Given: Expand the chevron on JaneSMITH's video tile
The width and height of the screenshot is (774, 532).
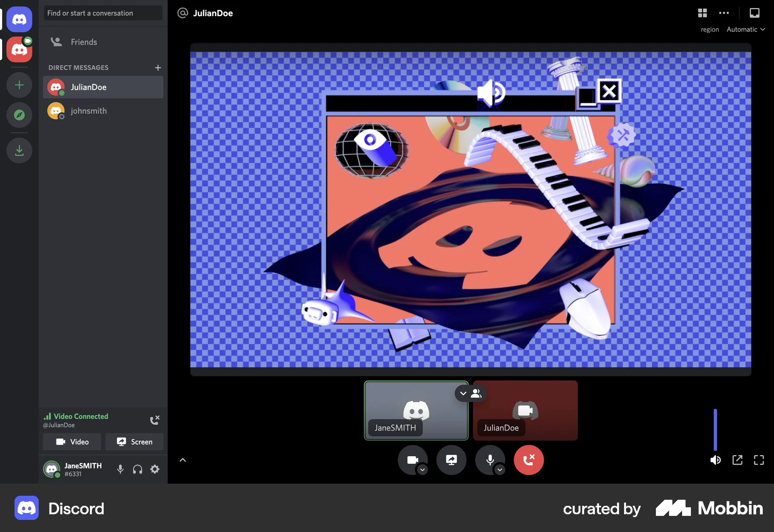Looking at the screenshot, I should [x=463, y=393].
